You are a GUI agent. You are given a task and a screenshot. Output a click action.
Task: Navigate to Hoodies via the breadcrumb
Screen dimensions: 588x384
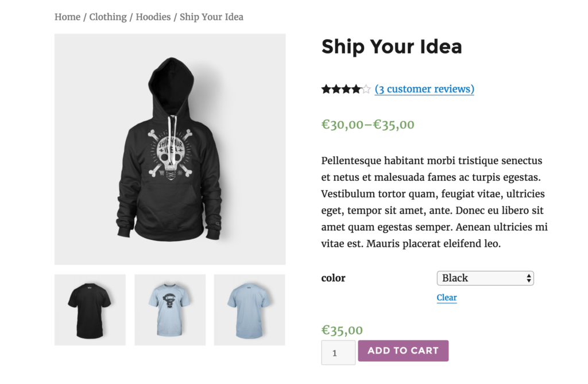[153, 17]
